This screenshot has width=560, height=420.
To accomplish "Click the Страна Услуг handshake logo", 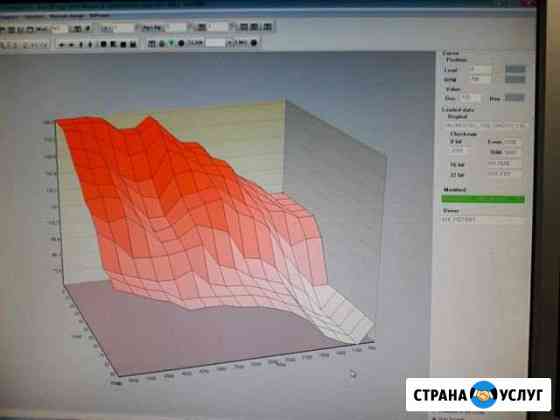I will click(483, 395).
